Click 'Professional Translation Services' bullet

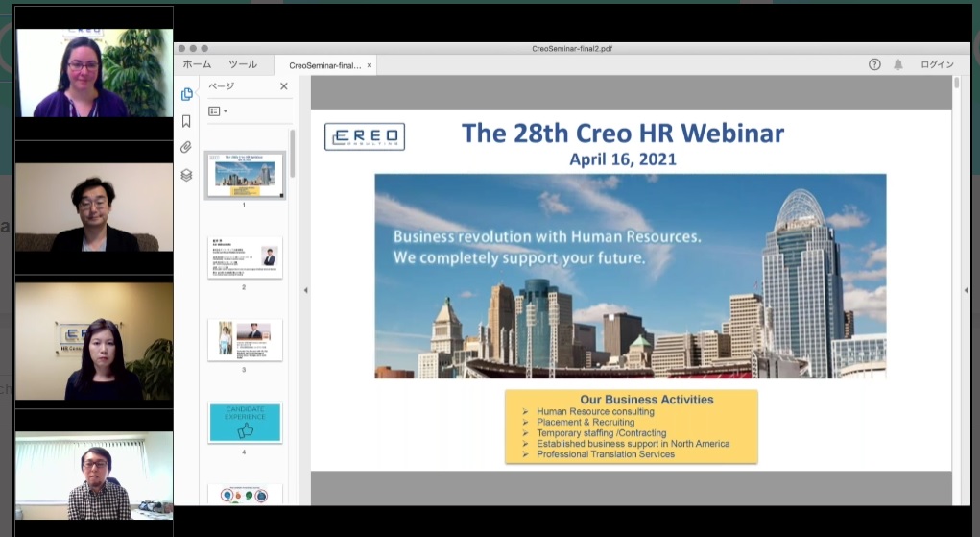pyautogui.click(x=606, y=453)
